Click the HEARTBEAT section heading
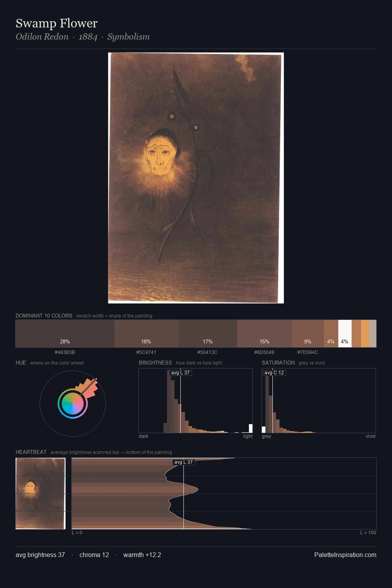Image resolution: width=392 pixels, height=588 pixels. coord(31,452)
